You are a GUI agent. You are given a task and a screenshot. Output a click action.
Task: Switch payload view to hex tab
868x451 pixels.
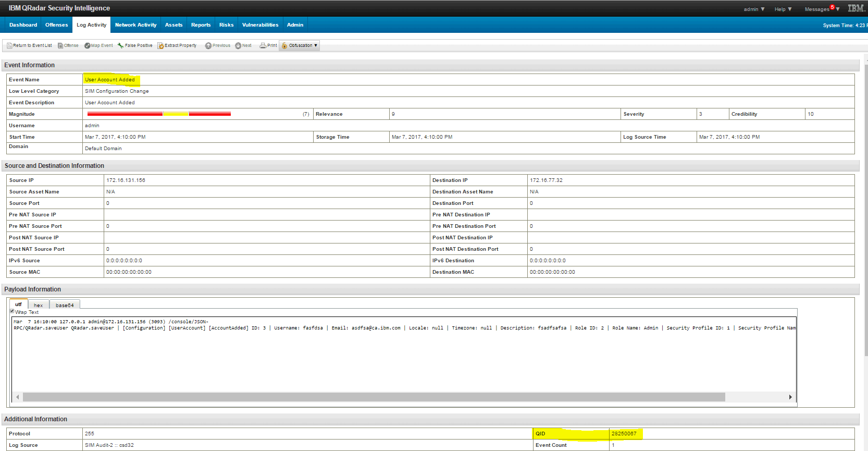[39, 305]
